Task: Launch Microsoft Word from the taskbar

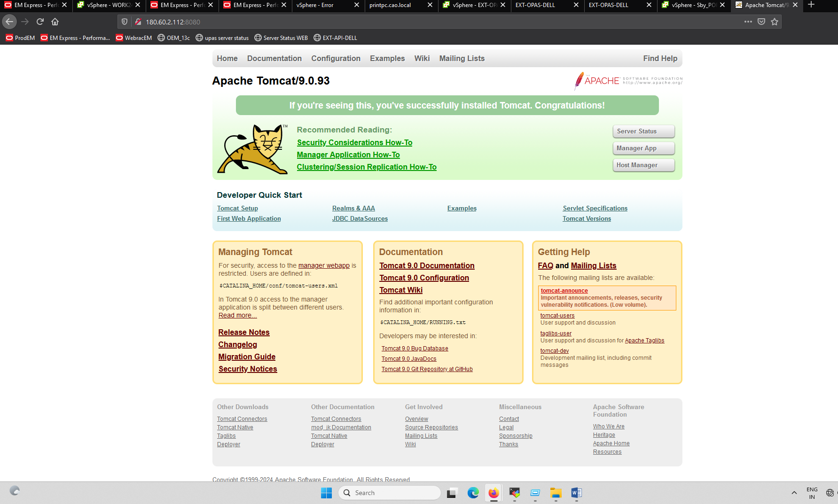Action: click(x=576, y=493)
